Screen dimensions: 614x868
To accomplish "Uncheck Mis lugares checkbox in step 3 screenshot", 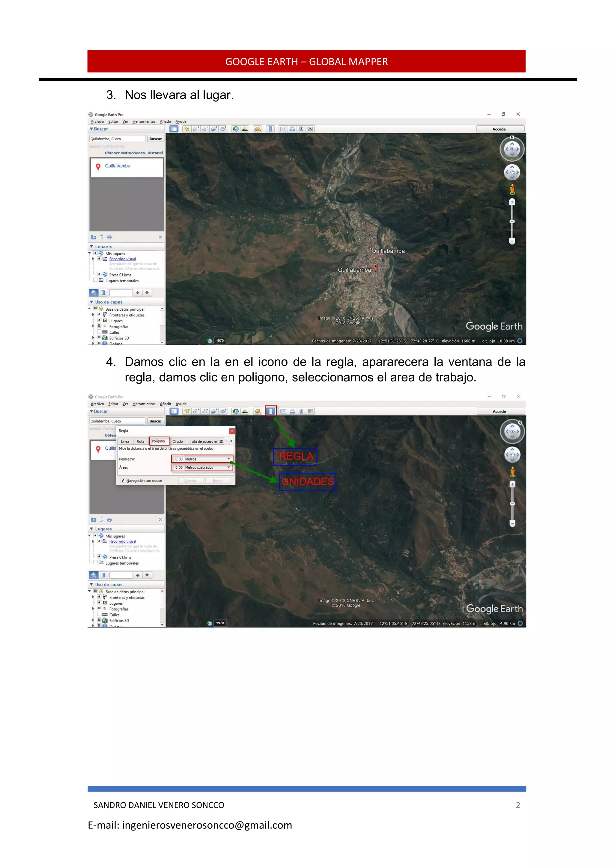I will click(x=96, y=253).
